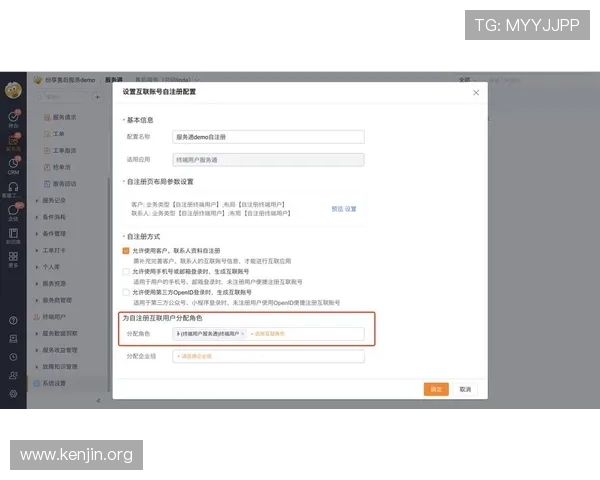Open the 企信 chat bubble icon

click(x=13, y=210)
